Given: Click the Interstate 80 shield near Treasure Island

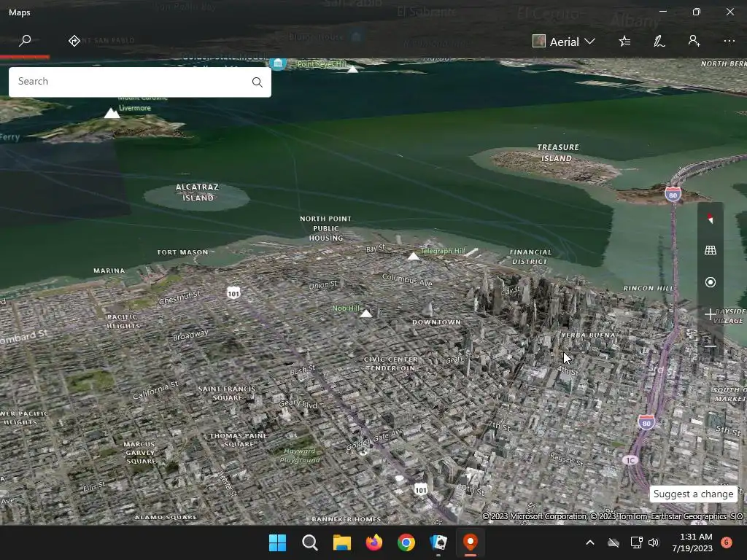Looking at the screenshot, I should pos(673,195).
